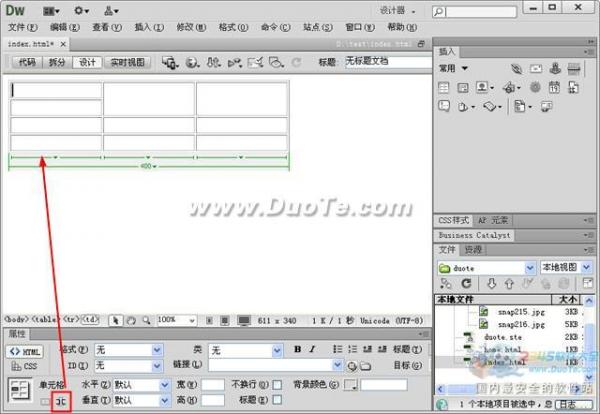Viewport: 600px width, 414px height.
Task: Click the 代码 code view button
Action: pyautogui.click(x=26, y=62)
